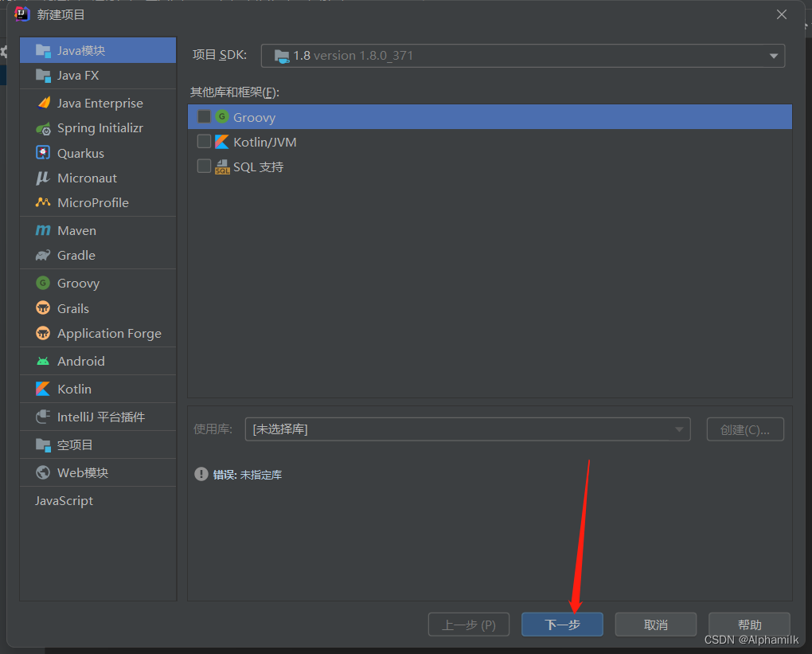Open the 使用库 combo box
The image size is (812, 654).
467,429
